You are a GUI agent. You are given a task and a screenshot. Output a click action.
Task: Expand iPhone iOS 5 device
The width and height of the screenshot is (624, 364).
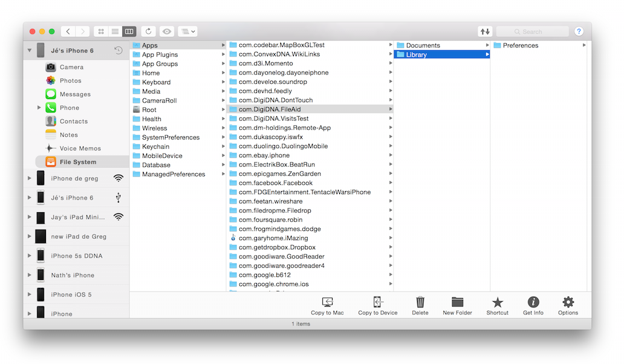click(x=30, y=294)
